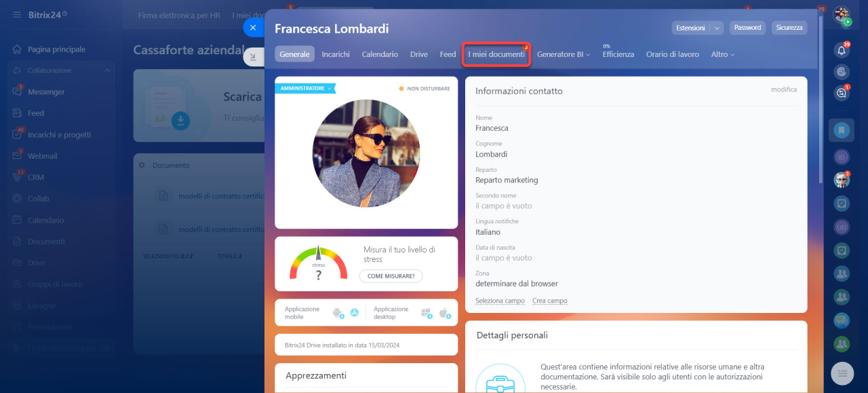The width and height of the screenshot is (868, 393).
Task: Open the Incarichi tab
Action: [x=336, y=54]
